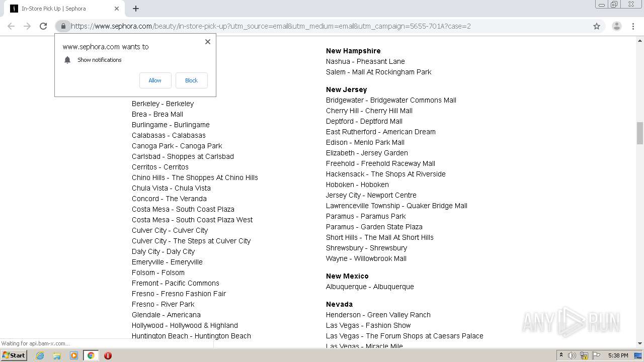Image resolution: width=644 pixels, height=362 pixels.
Task: Block Sephora notifications
Action: coord(191,80)
